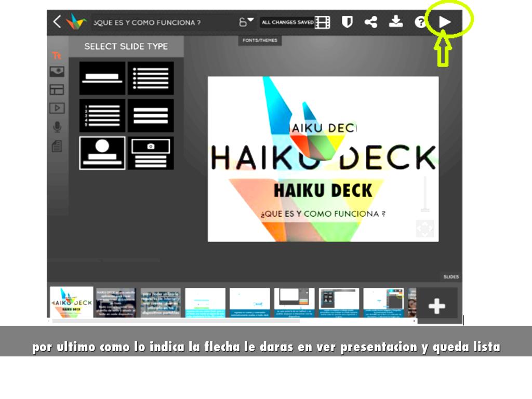Select the first slide thumbnail
This screenshot has height=399, width=532.
point(72,302)
